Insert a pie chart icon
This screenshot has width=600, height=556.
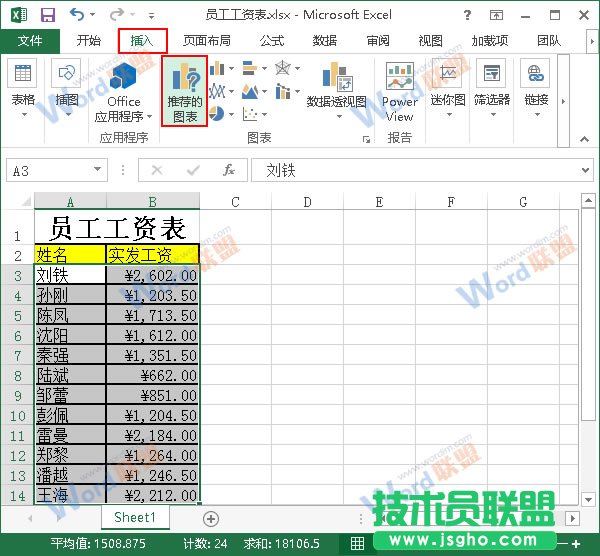217,114
